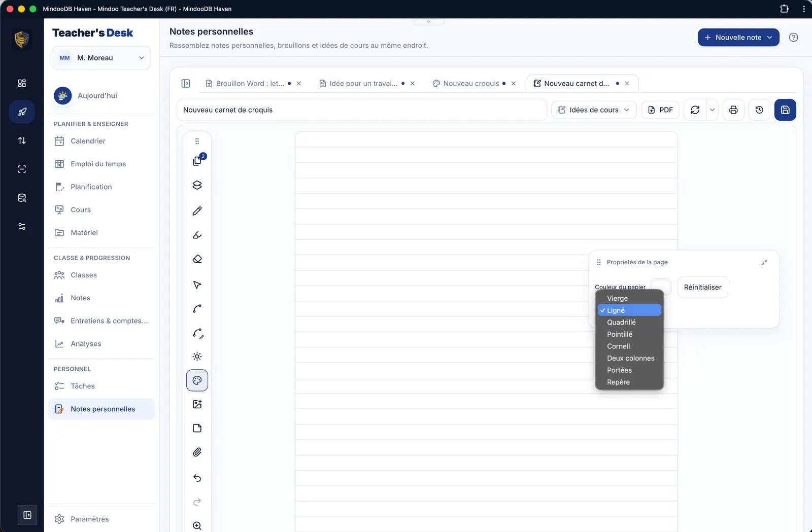
Task: Undo the last action
Action: [x=197, y=478]
